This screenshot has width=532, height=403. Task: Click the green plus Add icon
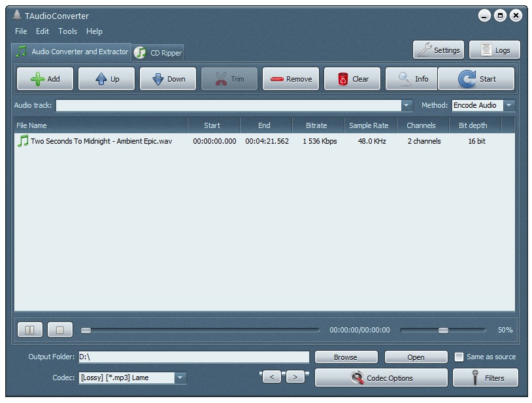38,79
